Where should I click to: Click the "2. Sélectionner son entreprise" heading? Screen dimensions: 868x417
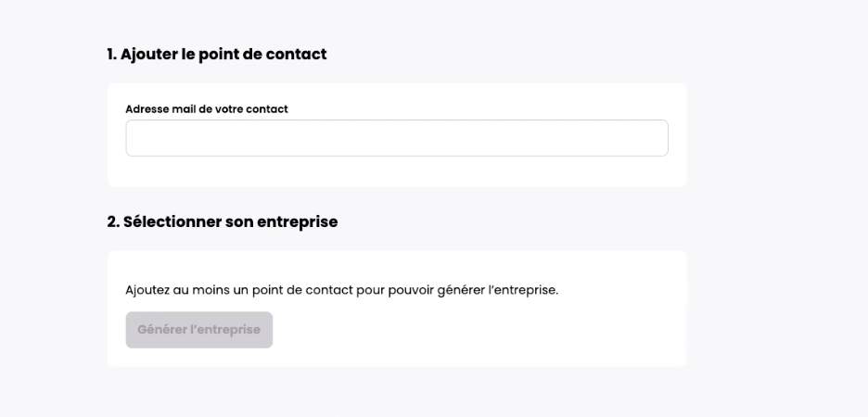pos(223,221)
